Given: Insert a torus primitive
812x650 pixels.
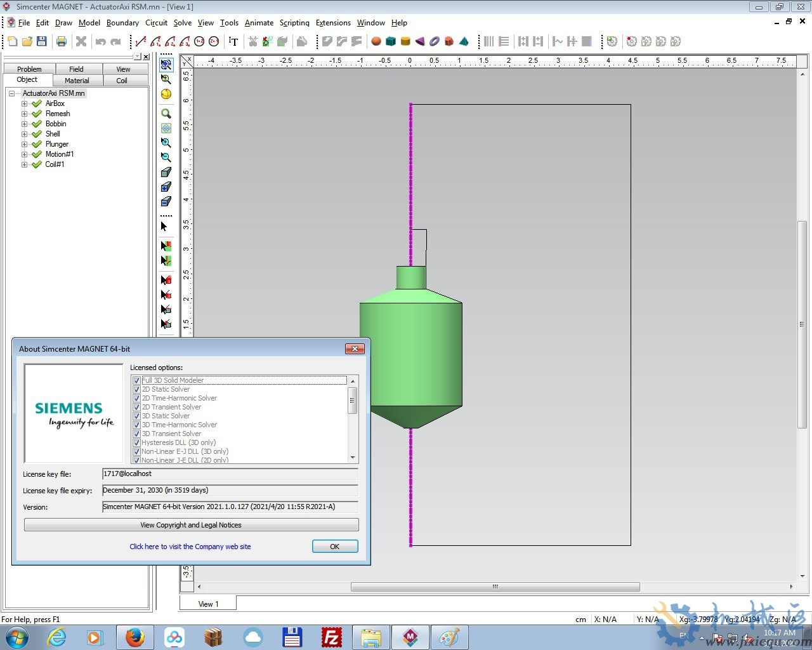Looking at the screenshot, I should [434, 41].
